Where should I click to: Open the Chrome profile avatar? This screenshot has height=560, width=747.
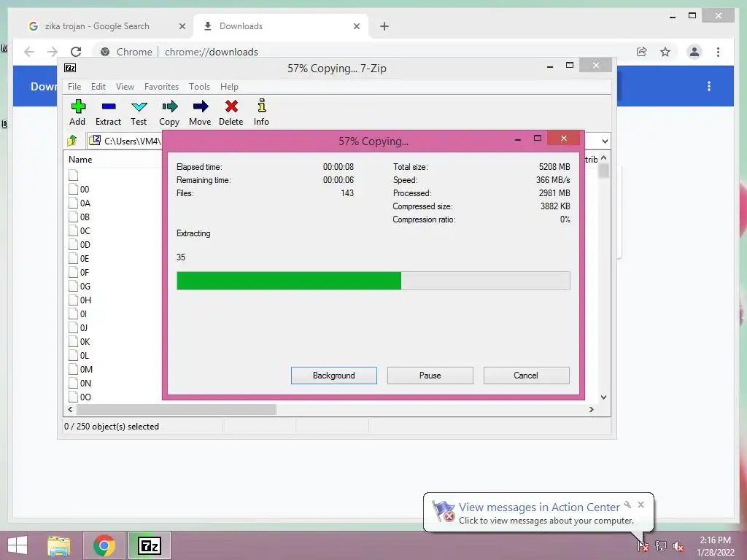tap(694, 52)
